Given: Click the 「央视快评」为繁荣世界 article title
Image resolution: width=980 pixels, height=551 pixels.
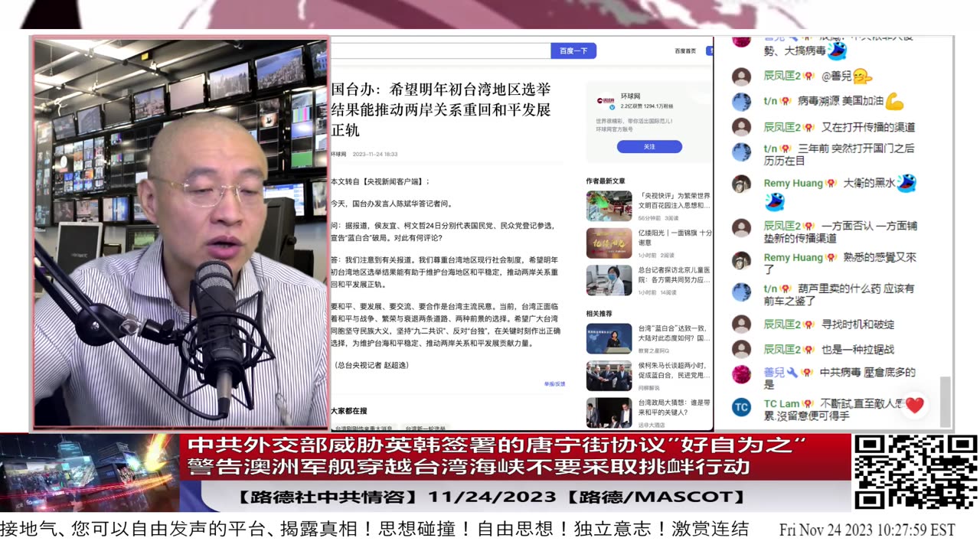Looking at the screenshot, I should click(675, 201).
